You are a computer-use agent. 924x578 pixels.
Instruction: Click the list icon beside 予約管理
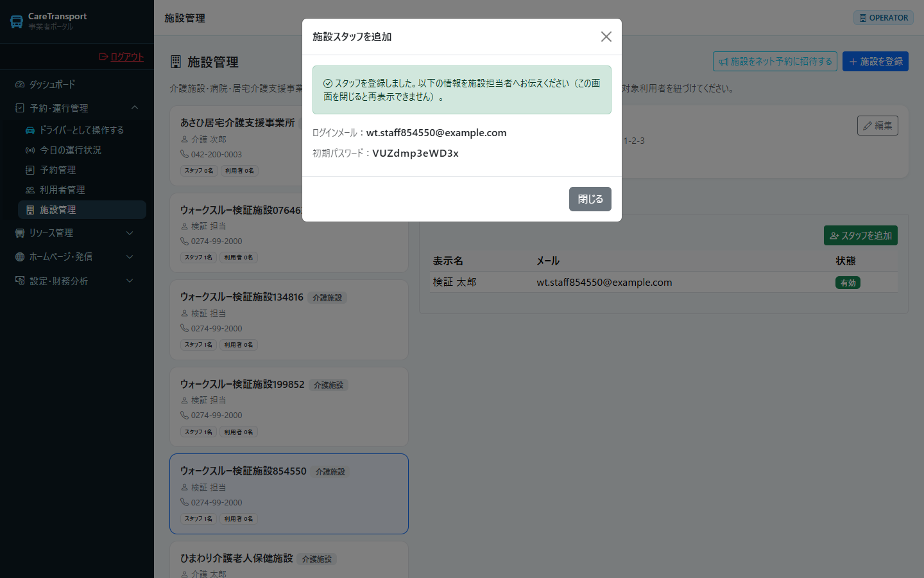coord(30,170)
